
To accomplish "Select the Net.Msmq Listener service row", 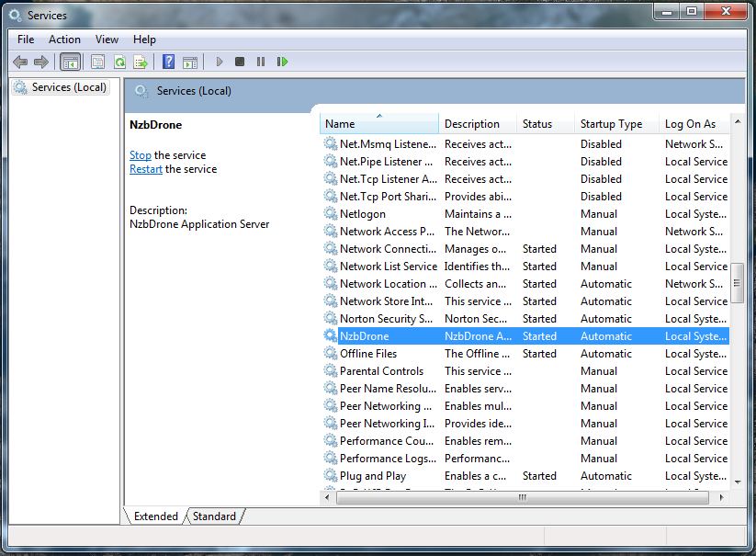I will pos(525,143).
